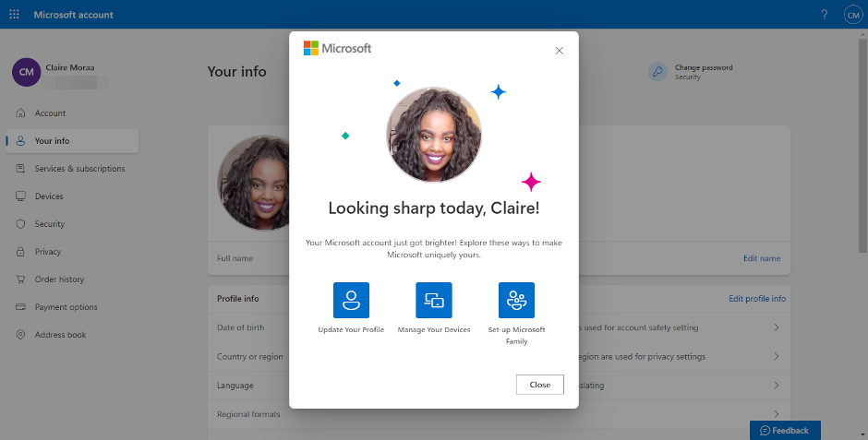Click the Set-up Microsoft Family label
Viewport: 868px width, 440px height.
(516, 336)
